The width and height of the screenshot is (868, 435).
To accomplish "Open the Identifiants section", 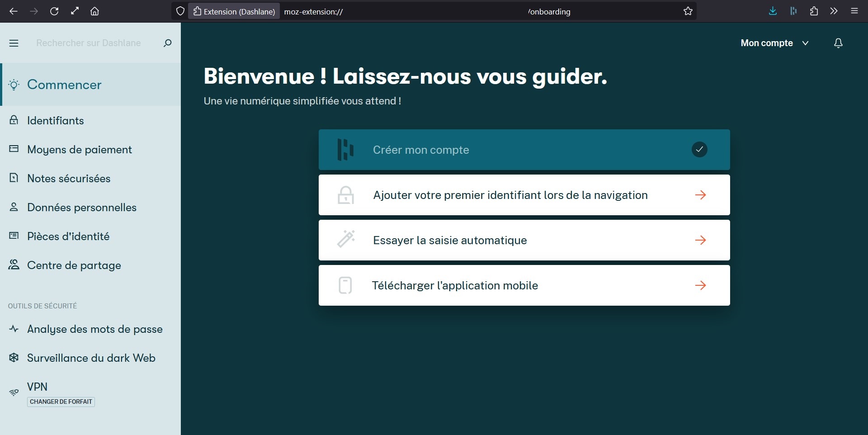I will coord(55,121).
